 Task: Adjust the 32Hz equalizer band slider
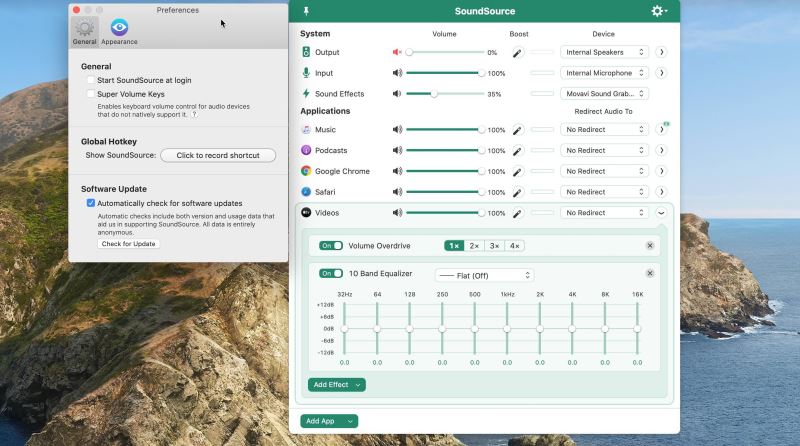pos(344,329)
